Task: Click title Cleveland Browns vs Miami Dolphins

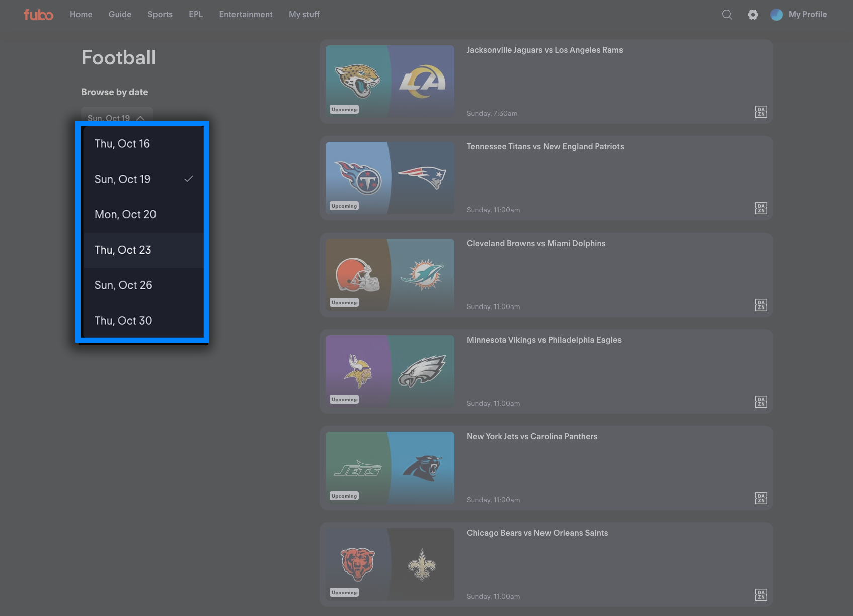Action: point(536,244)
